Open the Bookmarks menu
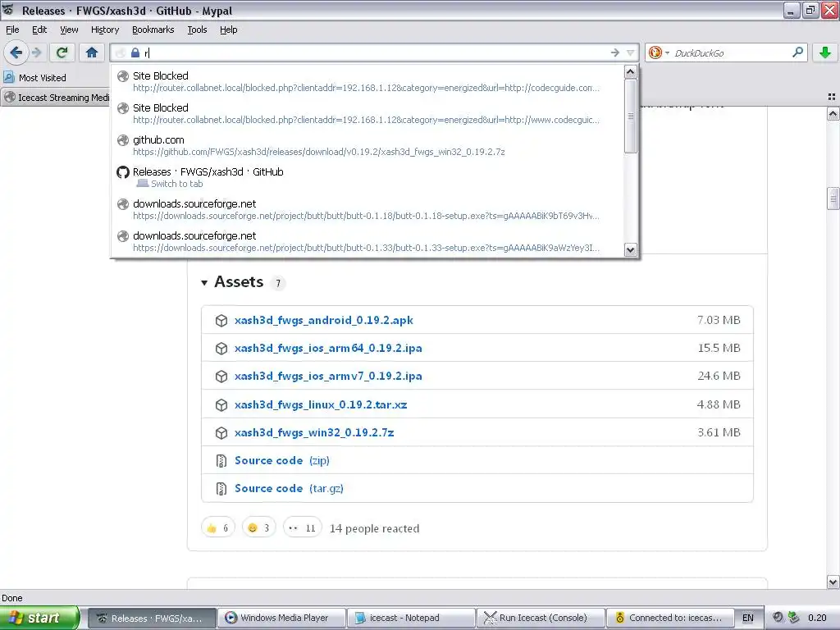The image size is (840, 630). click(x=153, y=30)
